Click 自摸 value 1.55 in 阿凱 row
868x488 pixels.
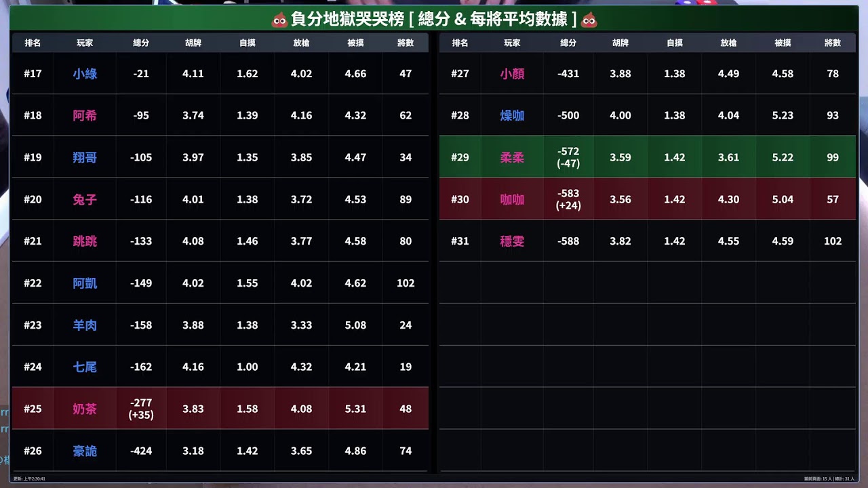(x=248, y=283)
